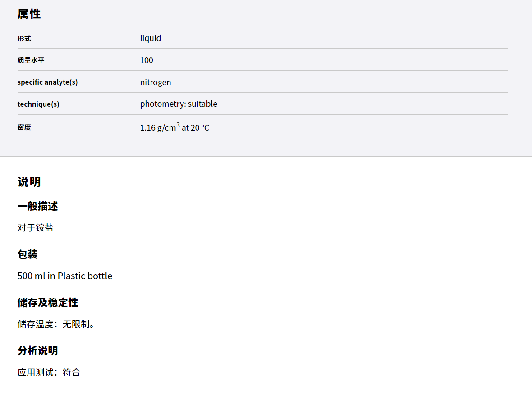Select the 储存及稳定性 subheading

pos(48,303)
